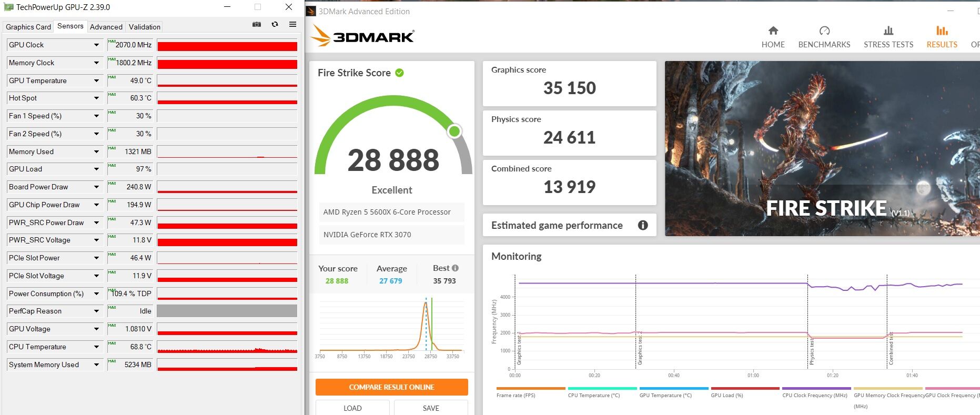
Task: Minimize the GPU-Z window
Action: 227,7
